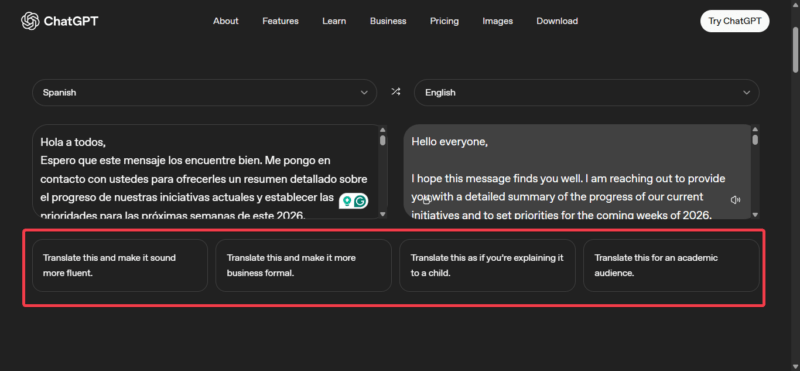This screenshot has width=800, height=371.
Task: Click the source text scrollbar down arrow
Action: [383, 214]
